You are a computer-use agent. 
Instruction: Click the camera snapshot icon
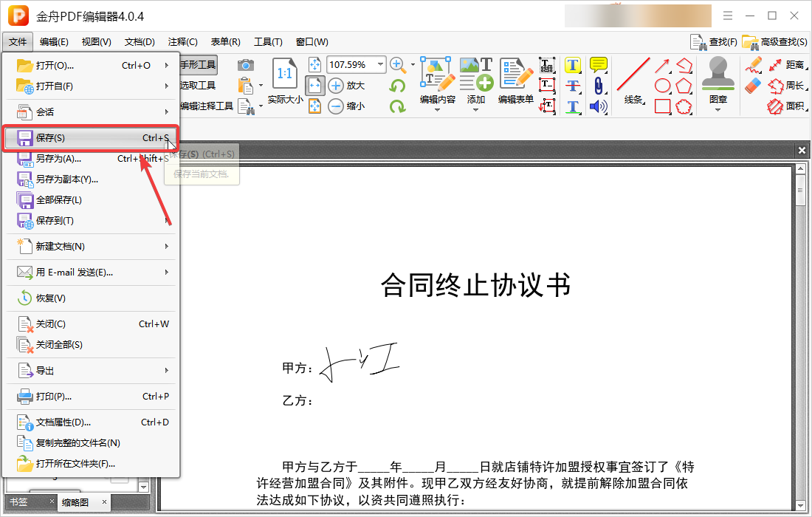tap(246, 65)
